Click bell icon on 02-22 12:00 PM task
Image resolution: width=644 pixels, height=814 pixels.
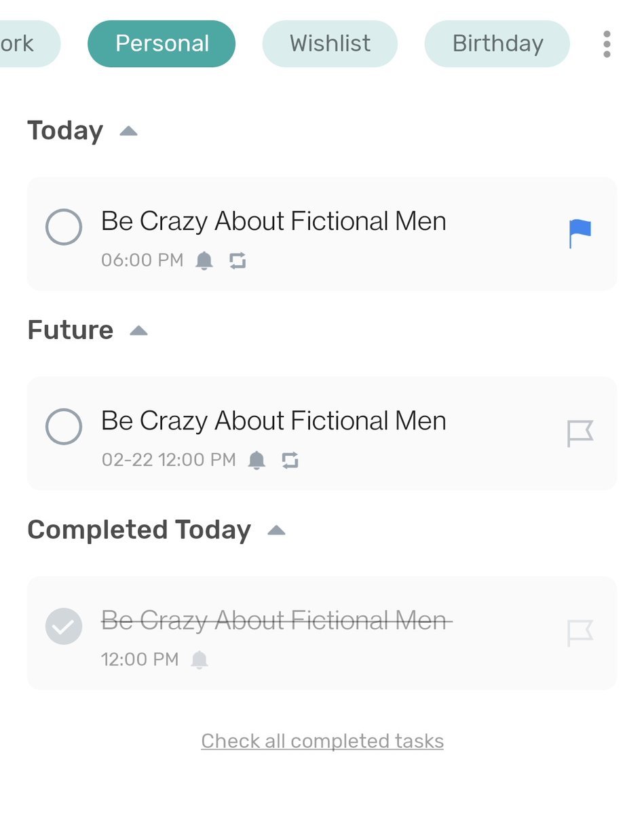[257, 461]
